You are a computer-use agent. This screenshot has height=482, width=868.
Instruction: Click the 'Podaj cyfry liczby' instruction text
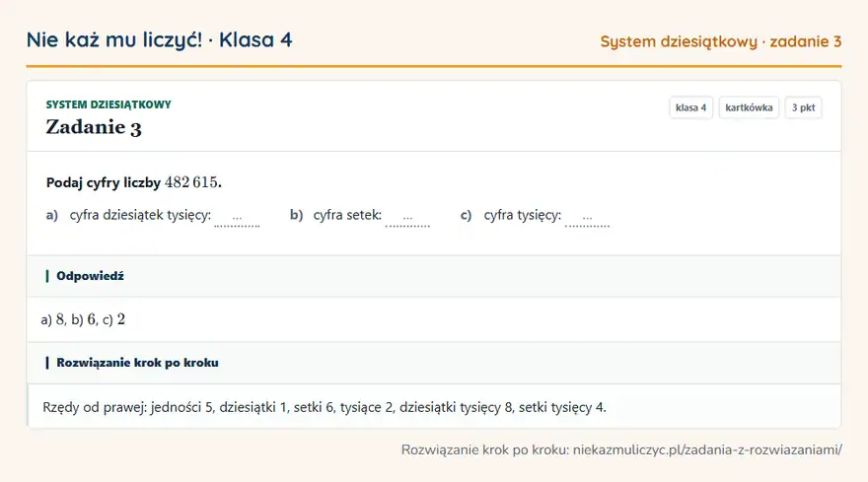[104, 182]
